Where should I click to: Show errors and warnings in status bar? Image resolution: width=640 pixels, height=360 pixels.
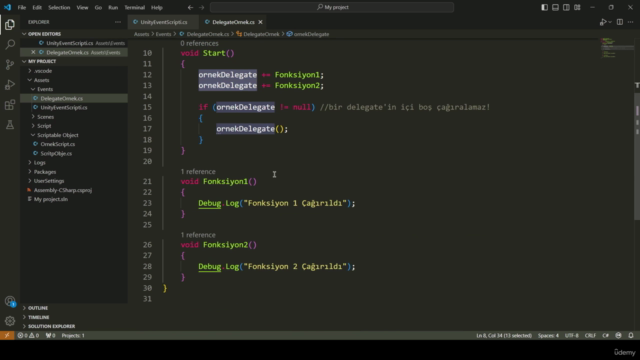pos(28,336)
